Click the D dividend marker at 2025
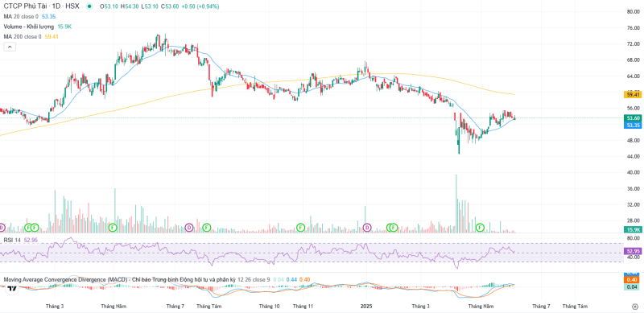 (x=367, y=227)
